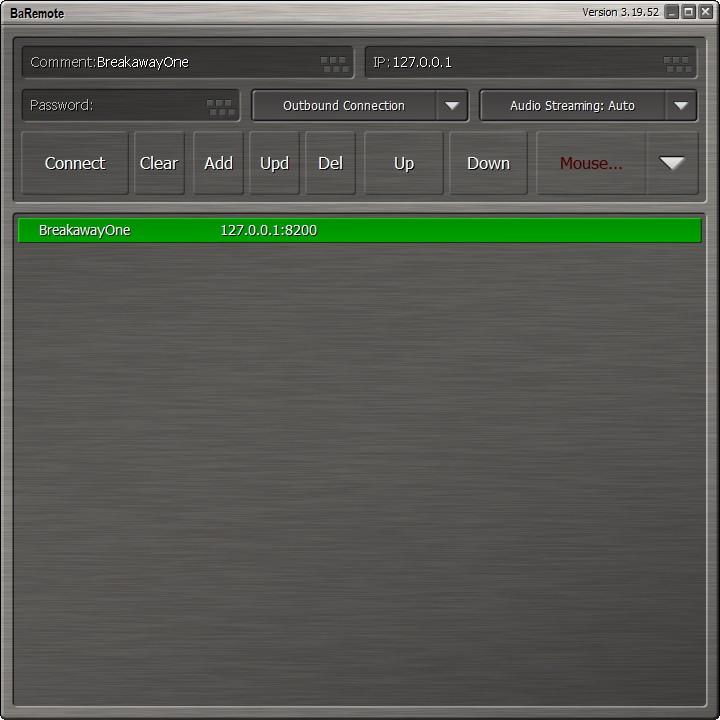Clear the connection fields
The image size is (720, 720).
[159, 163]
